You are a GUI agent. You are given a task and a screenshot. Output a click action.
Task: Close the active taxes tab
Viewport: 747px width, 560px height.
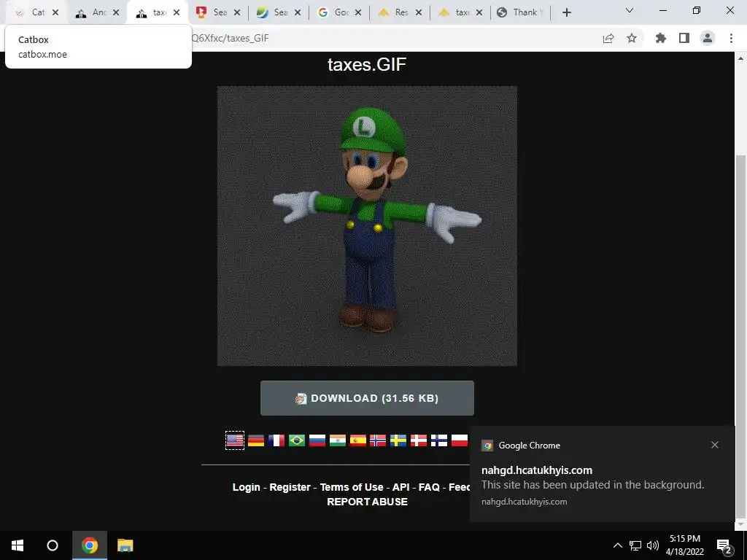[x=177, y=12]
